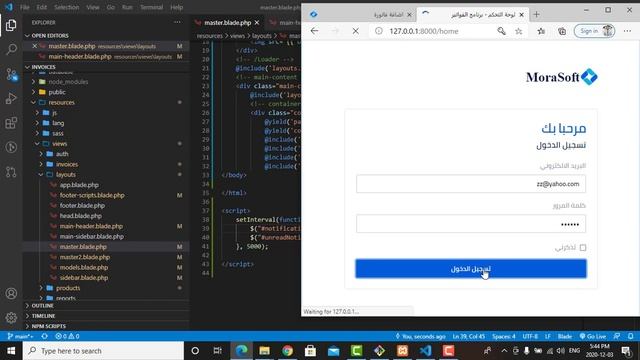Click the Windows taskbar search box
Screen dimensions: 640x360
tap(103, 351)
